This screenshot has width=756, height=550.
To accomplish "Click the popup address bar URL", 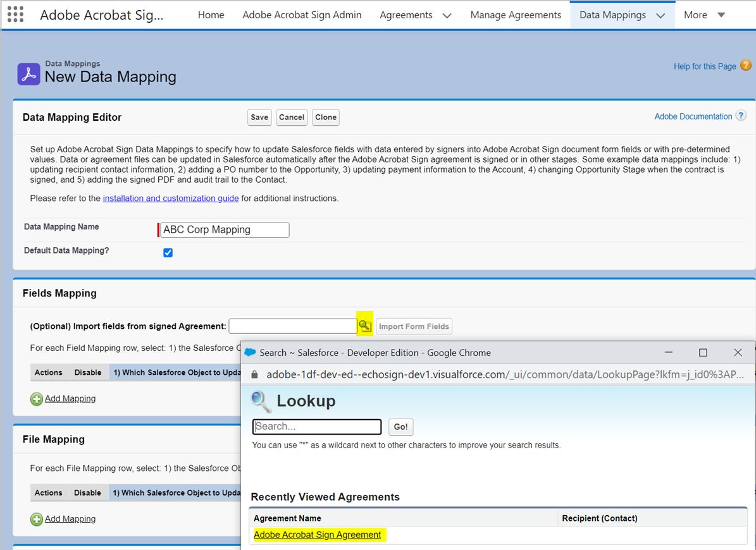I will [505, 375].
